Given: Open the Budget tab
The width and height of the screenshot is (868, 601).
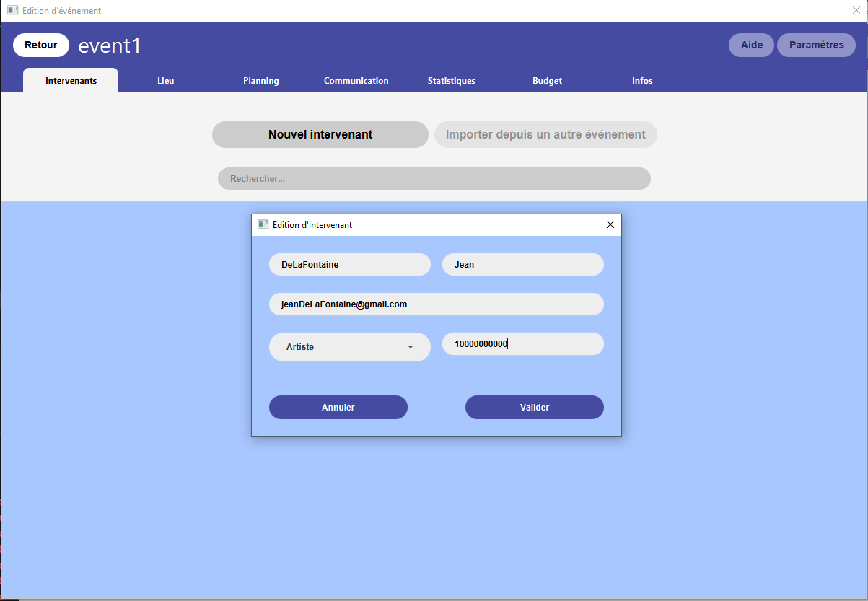Looking at the screenshot, I should [x=547, y=80].
